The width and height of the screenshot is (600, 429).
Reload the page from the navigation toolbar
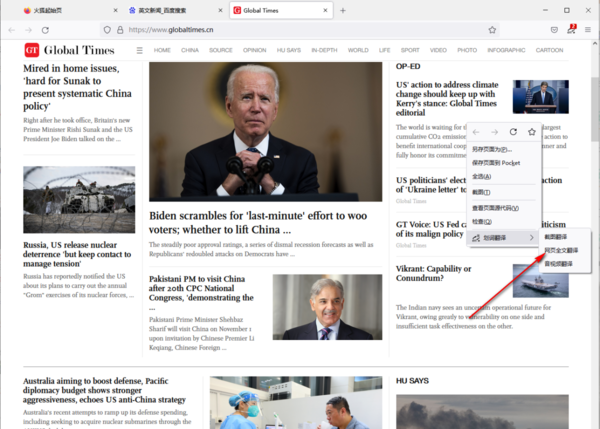click(45, 30)
